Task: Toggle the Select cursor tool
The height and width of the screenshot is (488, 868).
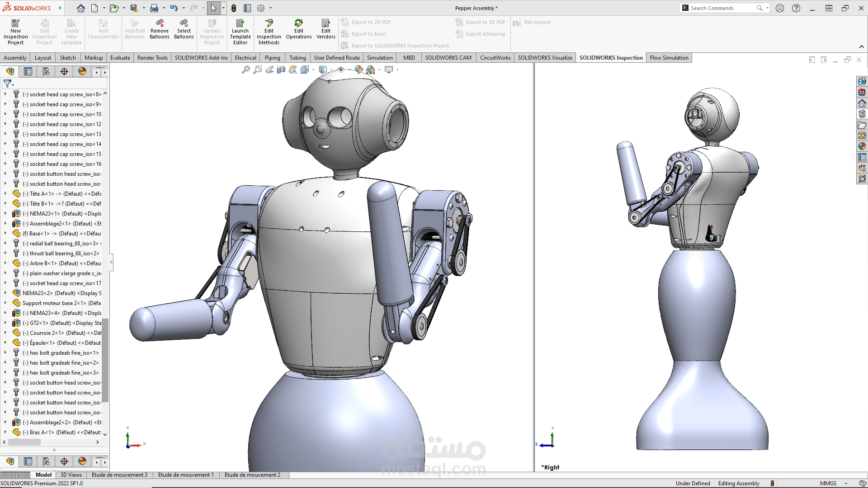Action: (213, 8)
